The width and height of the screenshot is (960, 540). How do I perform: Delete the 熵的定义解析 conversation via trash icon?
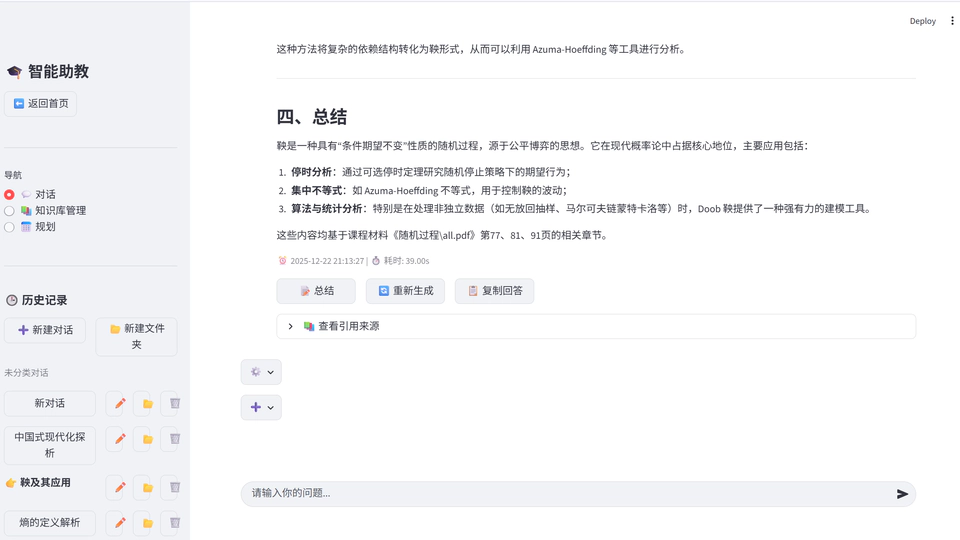click(x=175, y=523)
